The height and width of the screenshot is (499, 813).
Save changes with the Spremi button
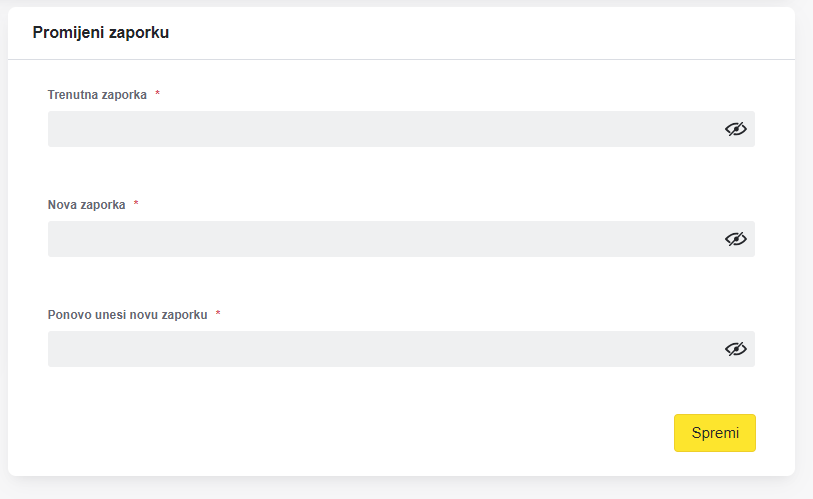pyautogui.click(x=715, y=433)
